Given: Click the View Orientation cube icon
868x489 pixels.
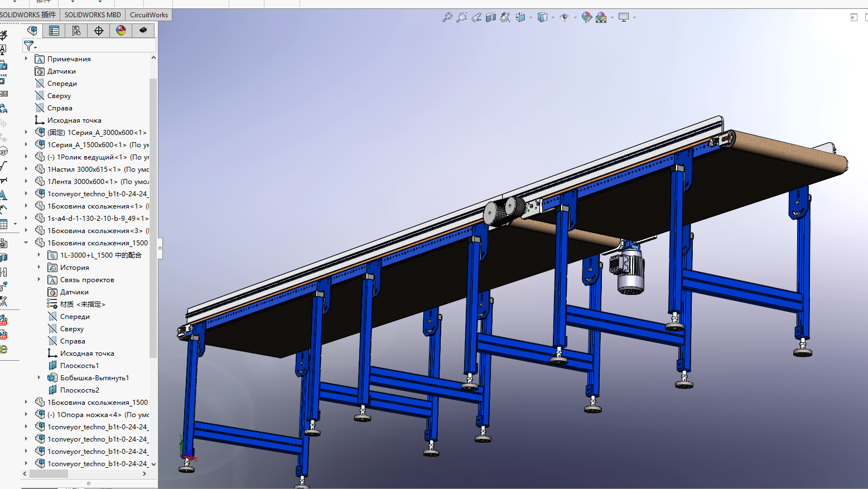Looking at the screenshot, I should 520,17.
